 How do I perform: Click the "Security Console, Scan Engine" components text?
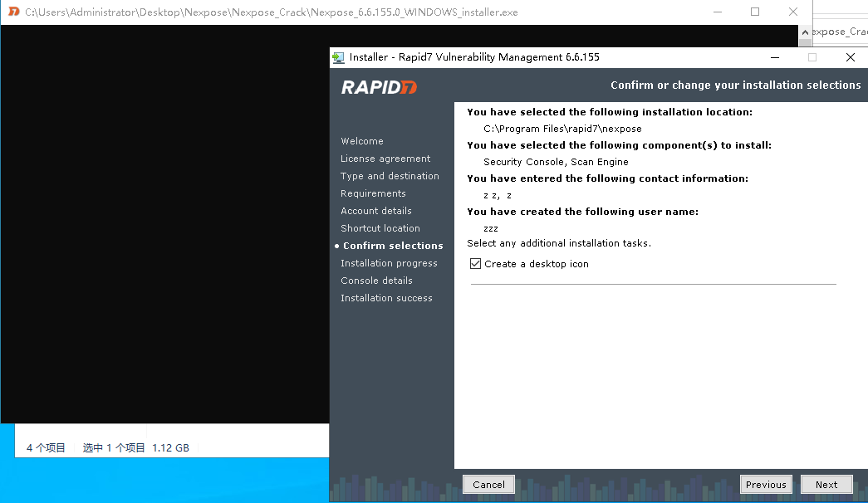(556, 162)
